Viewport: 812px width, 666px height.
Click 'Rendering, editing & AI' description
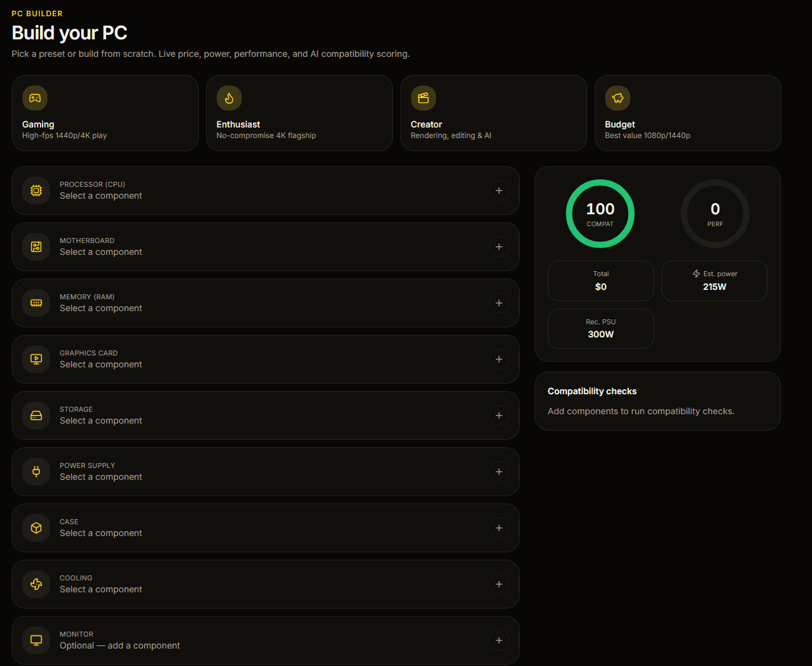[451, 136]
